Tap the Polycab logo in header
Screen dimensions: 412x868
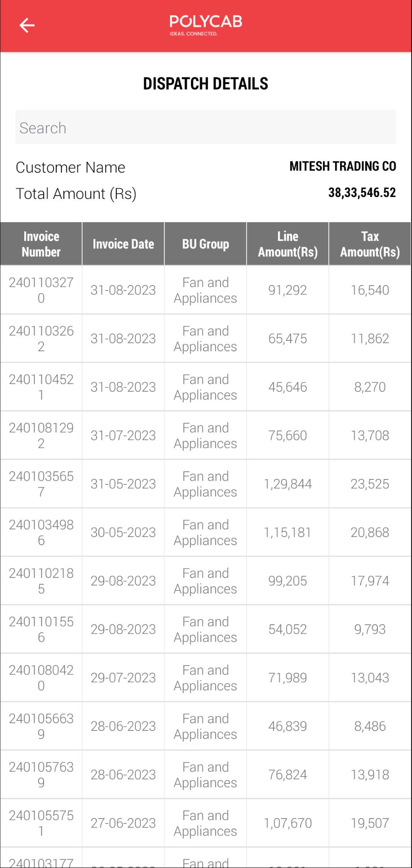(206, 26)
